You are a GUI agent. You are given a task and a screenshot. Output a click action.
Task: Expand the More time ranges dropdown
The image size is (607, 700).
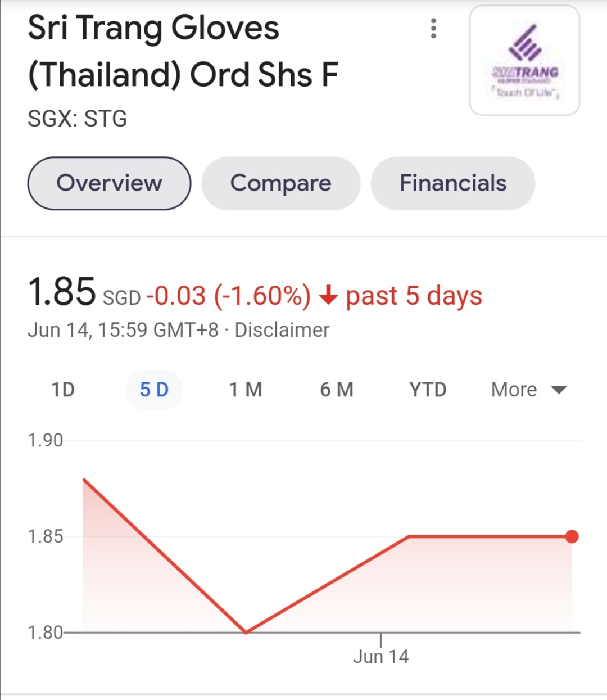(x=514, y=390)
